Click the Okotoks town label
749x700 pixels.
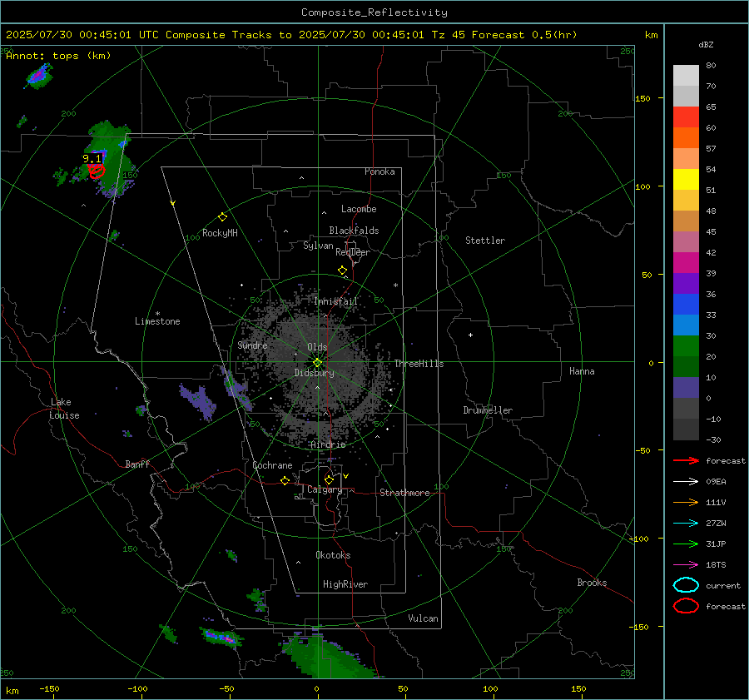pyautogui.click(x=333, y=555)
